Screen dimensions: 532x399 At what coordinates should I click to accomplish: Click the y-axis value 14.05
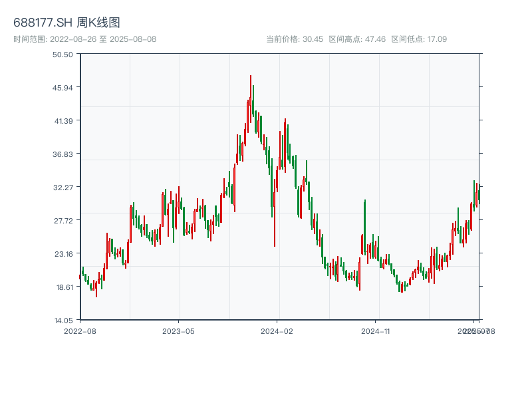[x=63, y=321]
